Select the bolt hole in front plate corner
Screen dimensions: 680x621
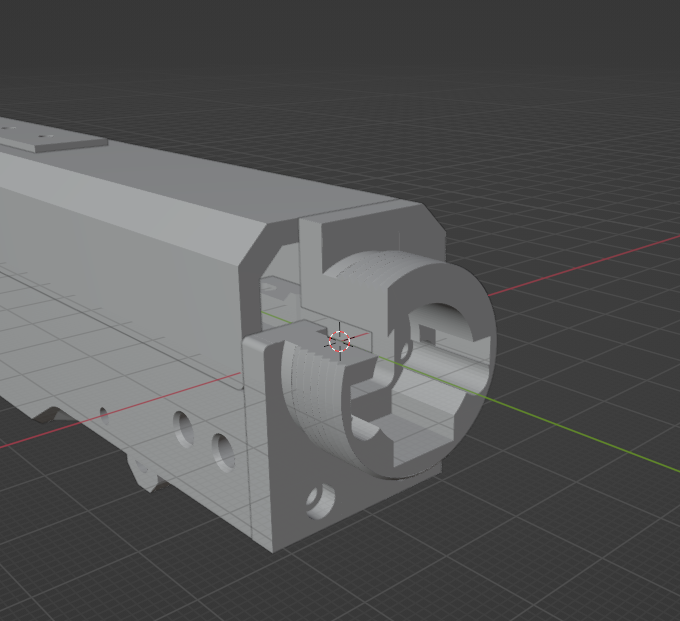click(320, 502)
